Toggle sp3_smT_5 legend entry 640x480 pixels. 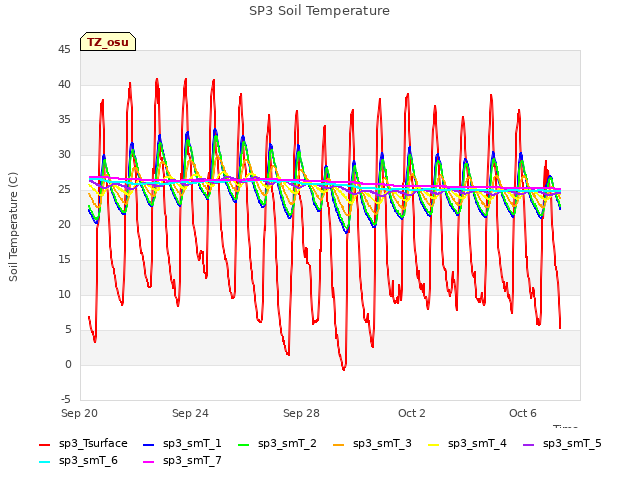click(562, 444)
